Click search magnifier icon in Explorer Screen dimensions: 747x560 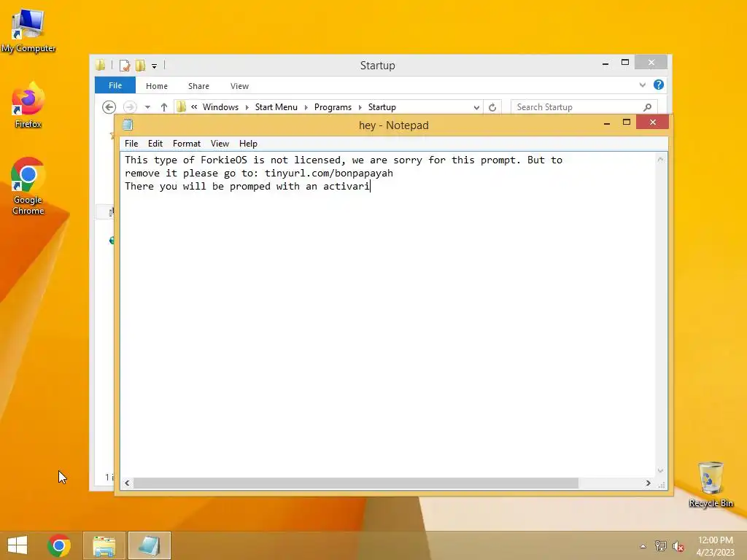click(647, 107)
